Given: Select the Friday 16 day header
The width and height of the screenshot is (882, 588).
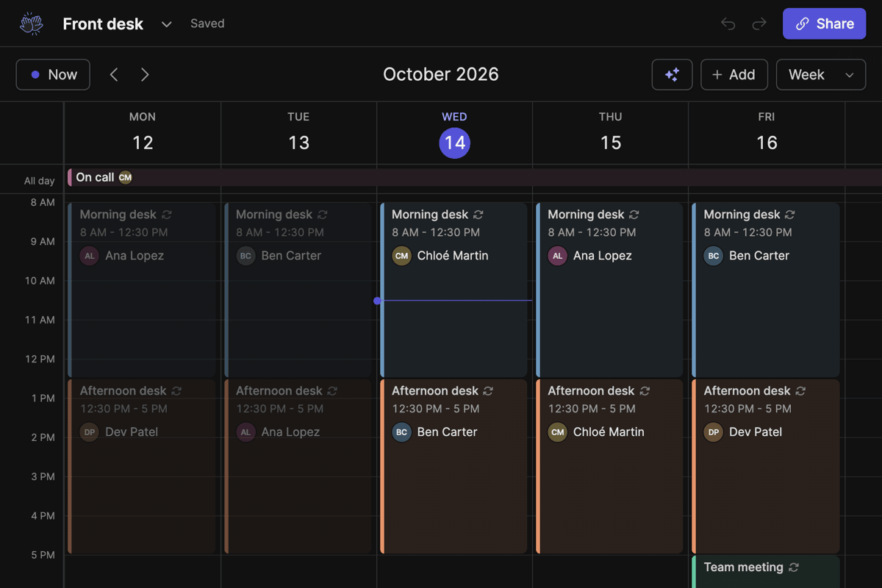Looking at the screenshot, I should click(767, 132).
